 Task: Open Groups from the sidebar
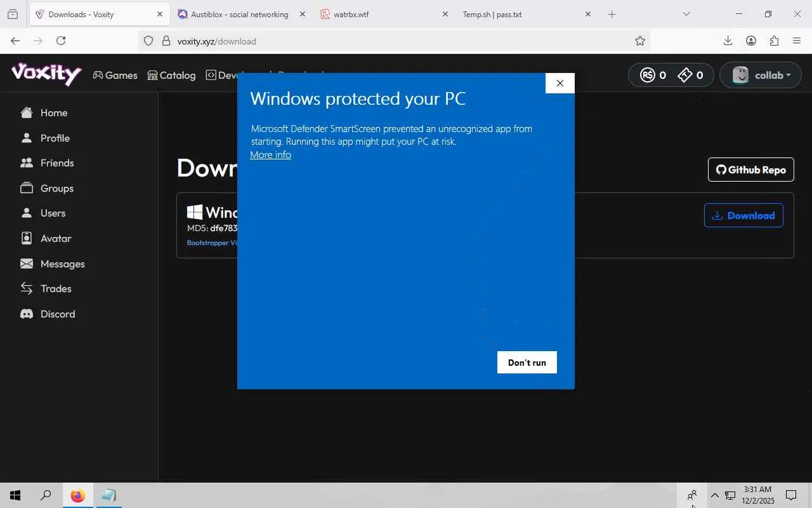(47, 188)
